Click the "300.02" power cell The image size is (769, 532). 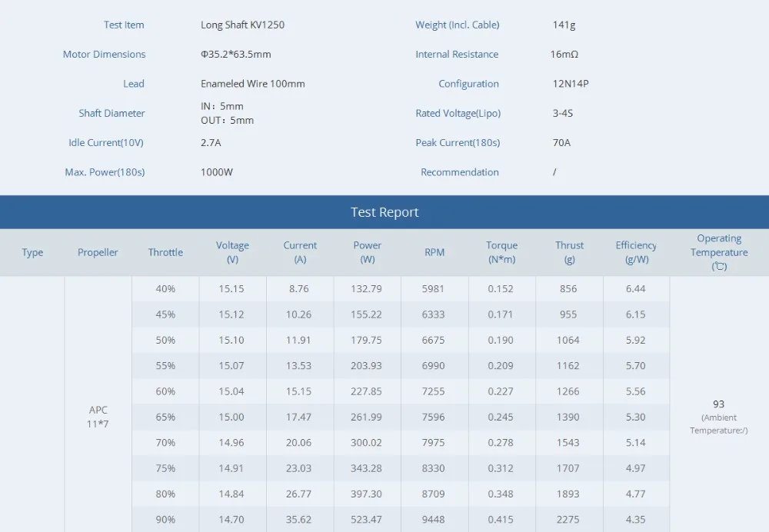pyautogui.click(x=366, y=442)
